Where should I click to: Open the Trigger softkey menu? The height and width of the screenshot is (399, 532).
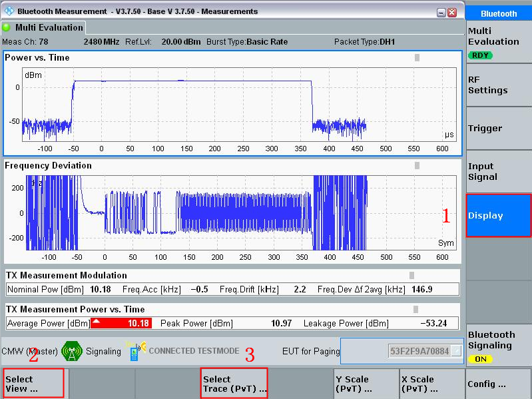[499, 129]
